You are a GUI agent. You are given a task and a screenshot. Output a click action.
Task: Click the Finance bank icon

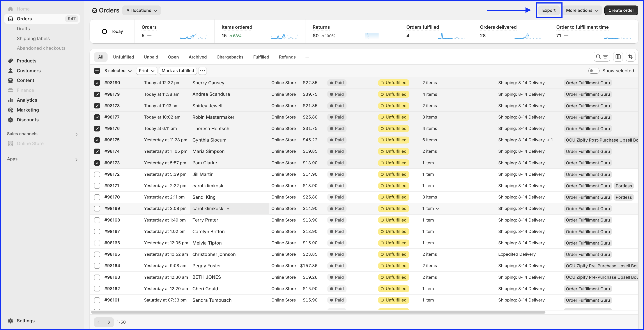click(11, 90)
